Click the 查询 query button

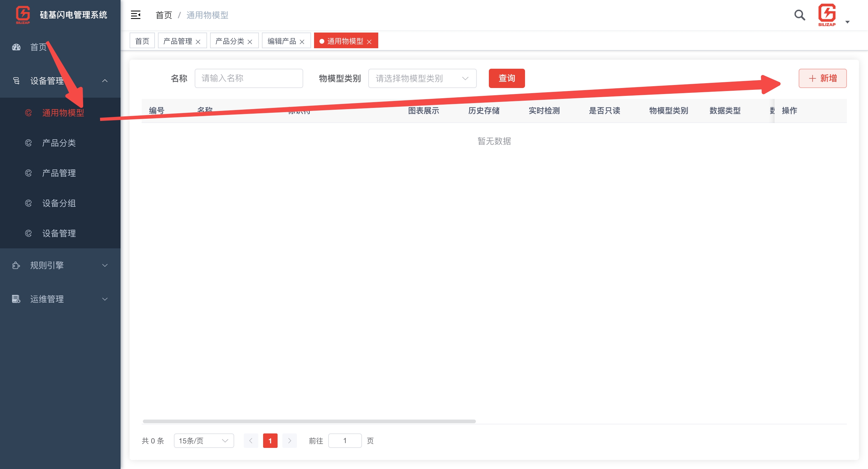pyautogui.click(x=506, y=78)
